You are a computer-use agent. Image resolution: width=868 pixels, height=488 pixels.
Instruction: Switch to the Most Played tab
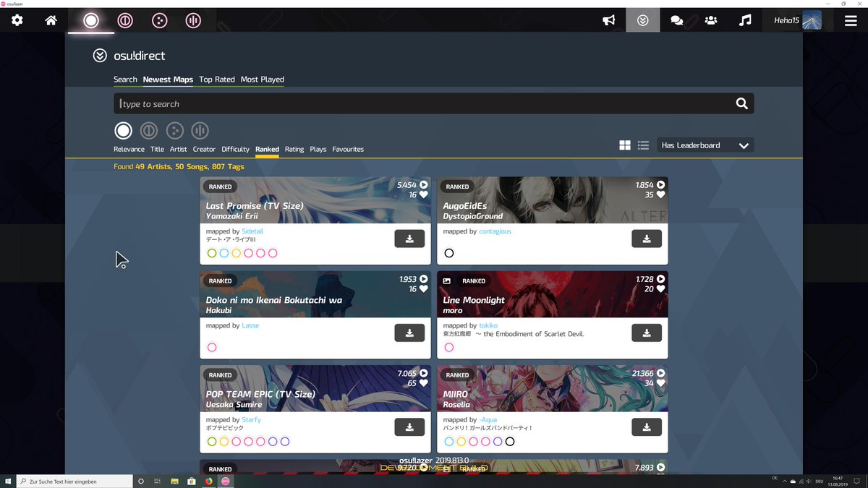pos(263,80)
